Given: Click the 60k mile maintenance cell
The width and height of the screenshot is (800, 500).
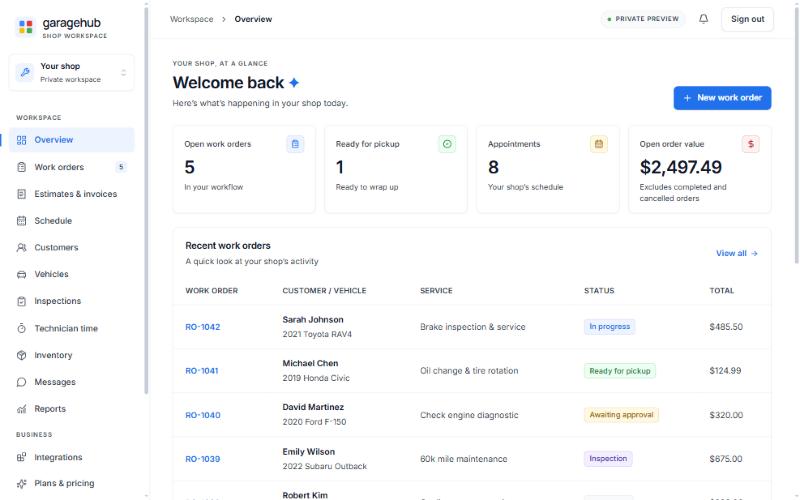Looking at the screenshot, I should (x=463, y=459).
